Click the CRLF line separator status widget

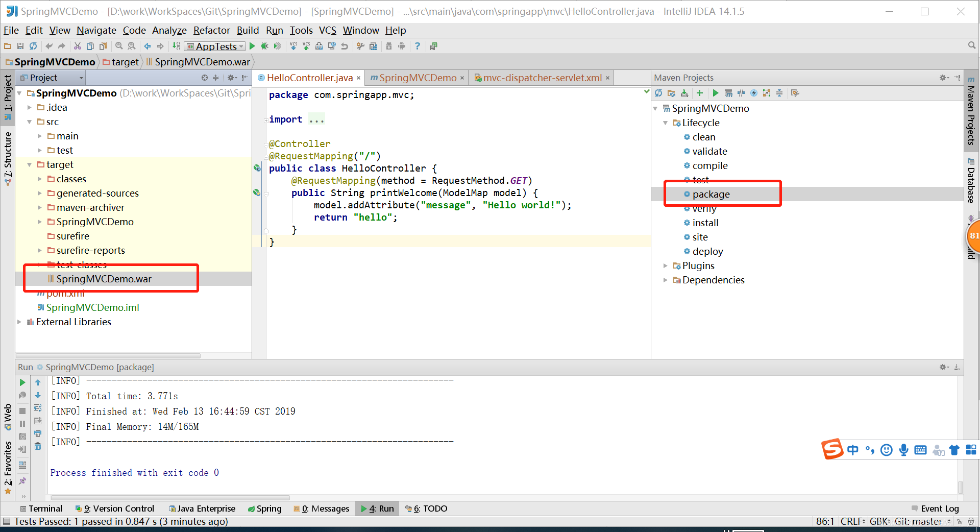pos(852,521)
